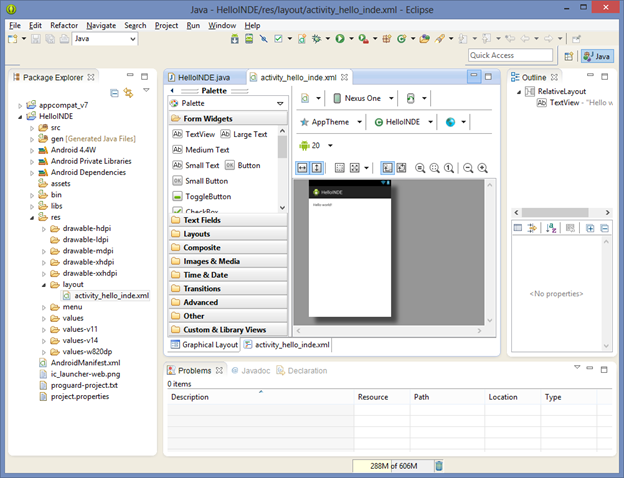Open the Refactor menu
This screenshot has width=624, height=478.
(64, 25)
